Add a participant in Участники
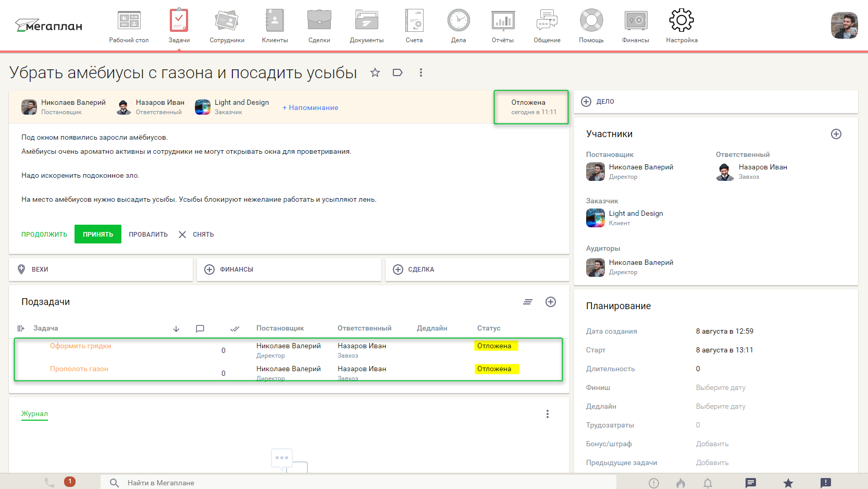868x489 pixels. point(836,134)
